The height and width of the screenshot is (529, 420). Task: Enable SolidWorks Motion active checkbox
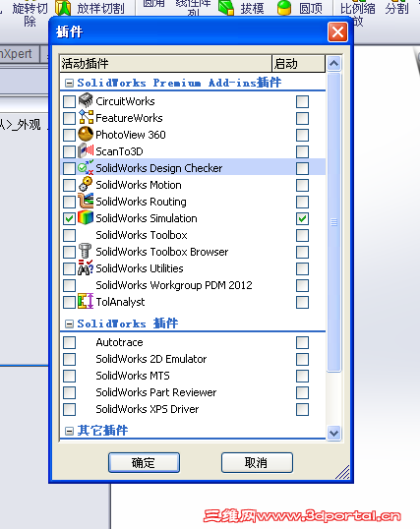(69, 185)
